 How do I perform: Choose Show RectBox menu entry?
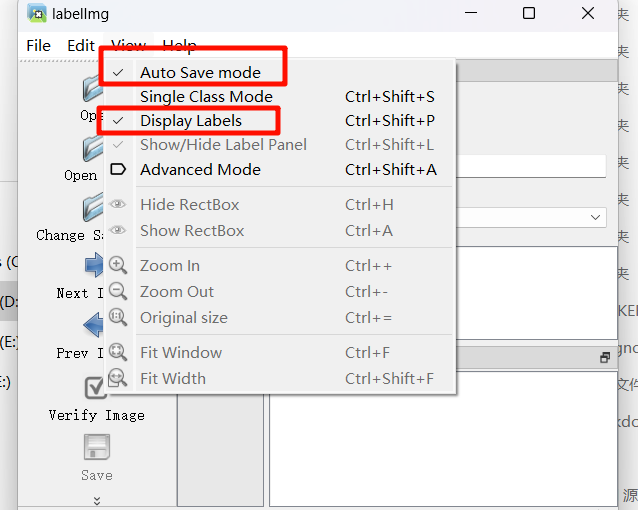click(280, 230)
